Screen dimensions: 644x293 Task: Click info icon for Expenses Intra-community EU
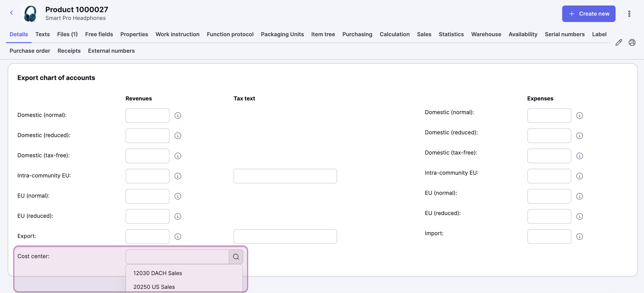(x=580, y=176)
